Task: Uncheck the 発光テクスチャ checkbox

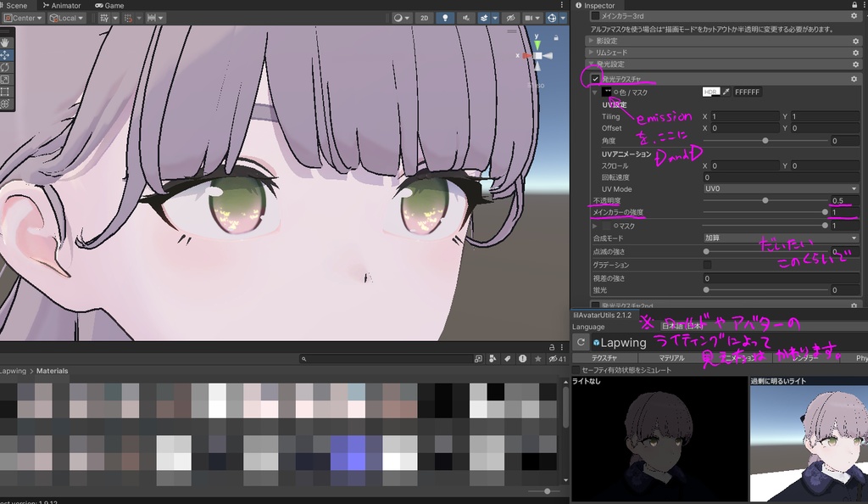Action: [x=595, y=79]
